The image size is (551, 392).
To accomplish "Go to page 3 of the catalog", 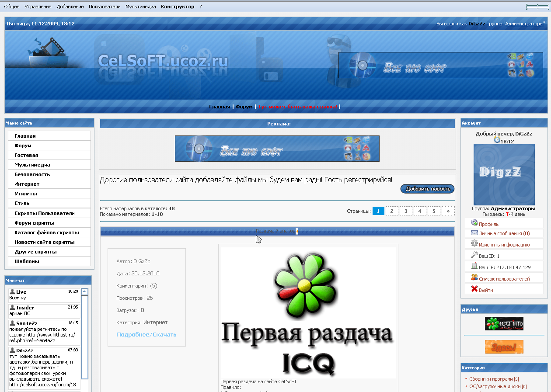I will pos(406,211).
